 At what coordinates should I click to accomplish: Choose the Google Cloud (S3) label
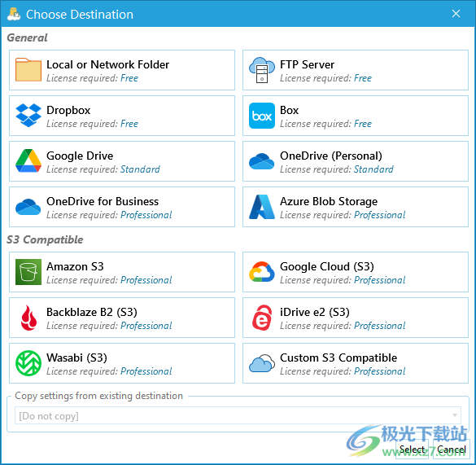[327, 266]
